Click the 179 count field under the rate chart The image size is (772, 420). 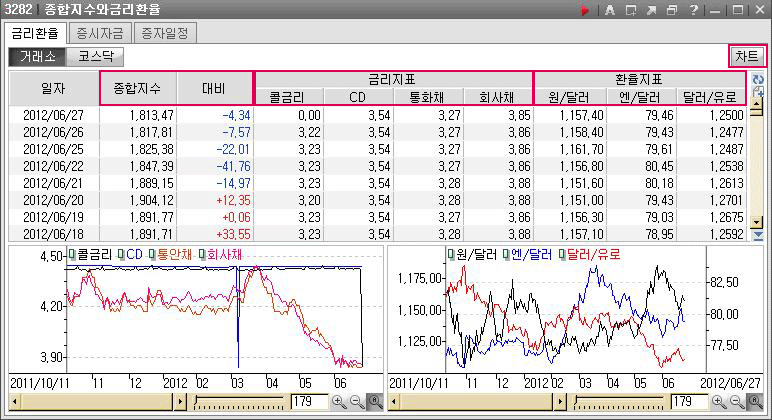[x=309, y=402]
